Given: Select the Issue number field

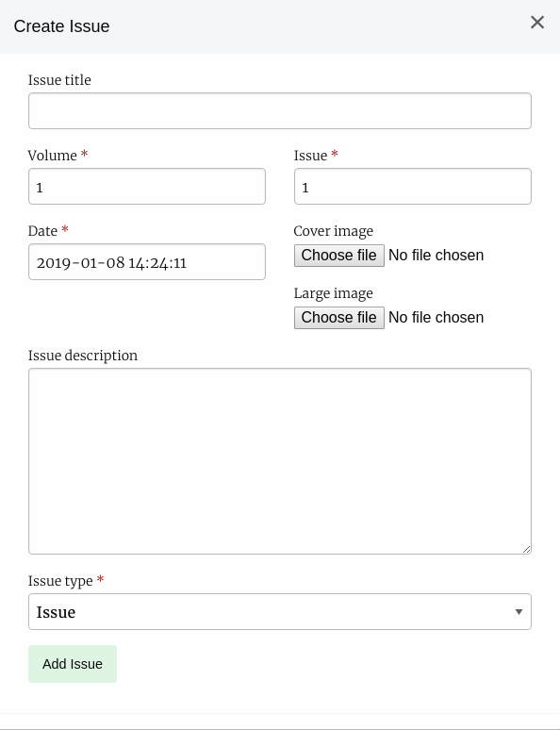Looking at the screenshot, I should 412,186.
